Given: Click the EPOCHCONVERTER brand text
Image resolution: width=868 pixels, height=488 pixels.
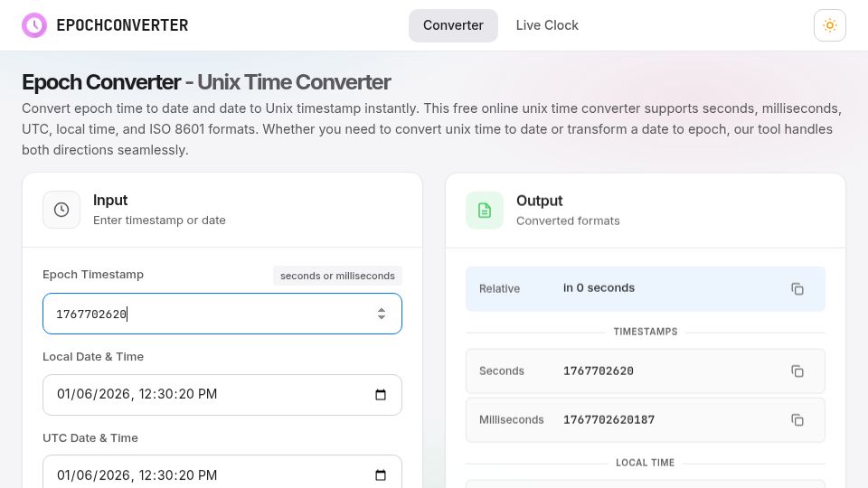Looking at the screenshot, I should tap(122, 25).
